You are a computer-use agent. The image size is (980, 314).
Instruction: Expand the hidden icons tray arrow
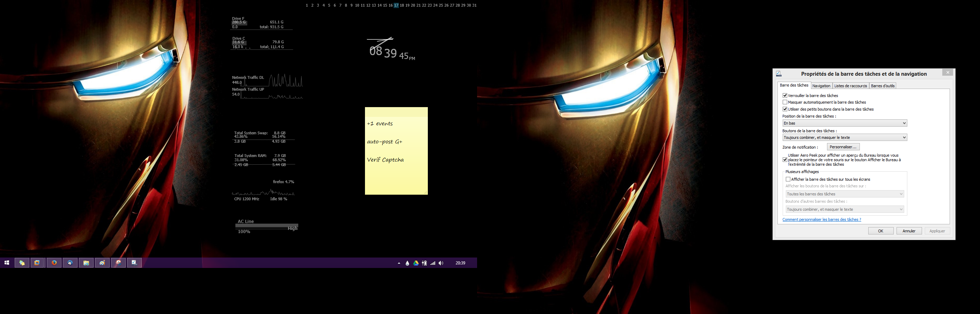tap(399, 263)
